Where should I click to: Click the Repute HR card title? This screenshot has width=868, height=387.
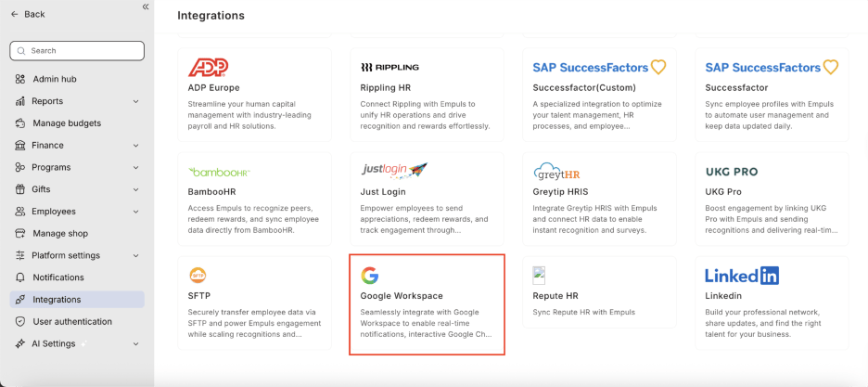tap(555, 296)
